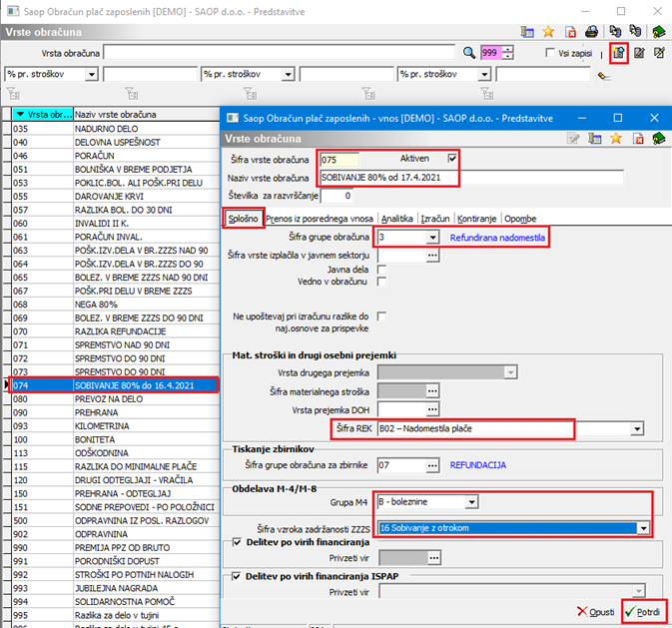
Task: Open the Šifra REK dropdown arrow
Action: click(637, 428)
